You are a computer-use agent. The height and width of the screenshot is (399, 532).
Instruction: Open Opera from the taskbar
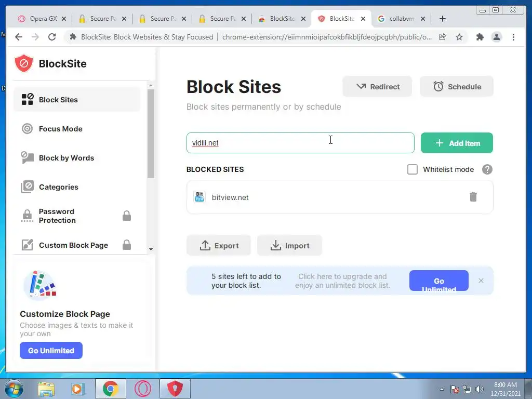pos(143,389)
